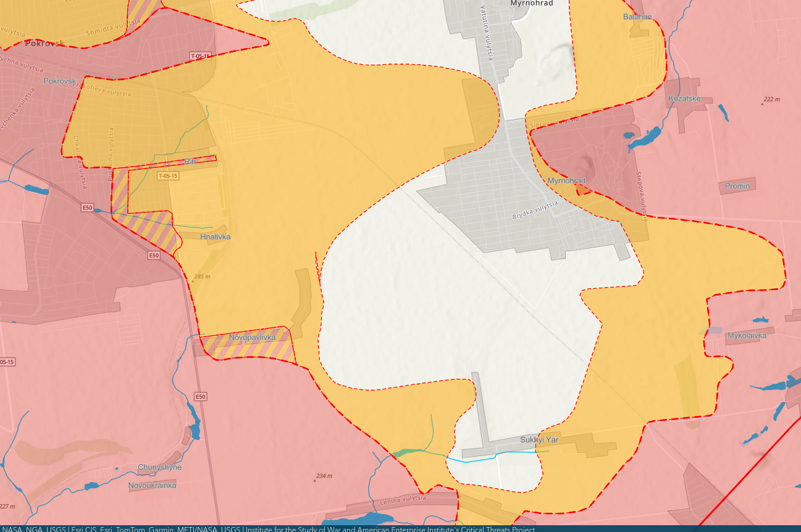Viewport: 801px width, 532px height.
Task: Click the Brydka vulytsia street label
Action: coord(535,210)
